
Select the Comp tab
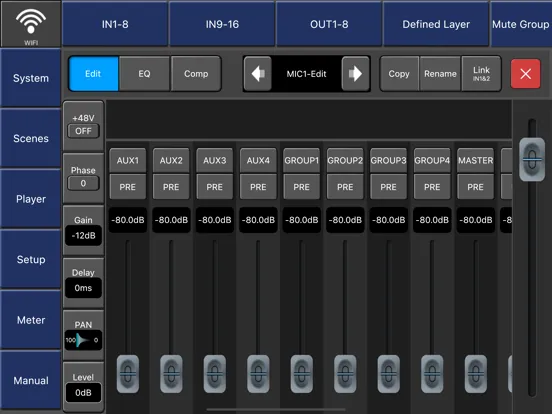pos(196,74)
